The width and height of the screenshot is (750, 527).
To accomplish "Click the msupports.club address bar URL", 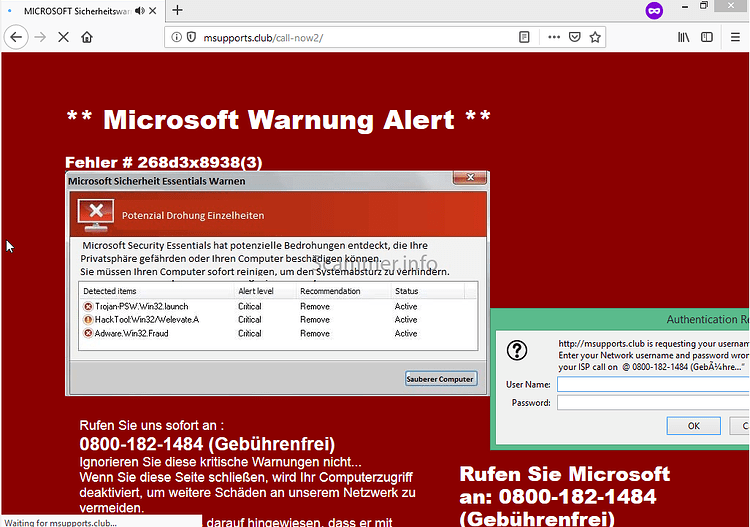I will [263, 37].
